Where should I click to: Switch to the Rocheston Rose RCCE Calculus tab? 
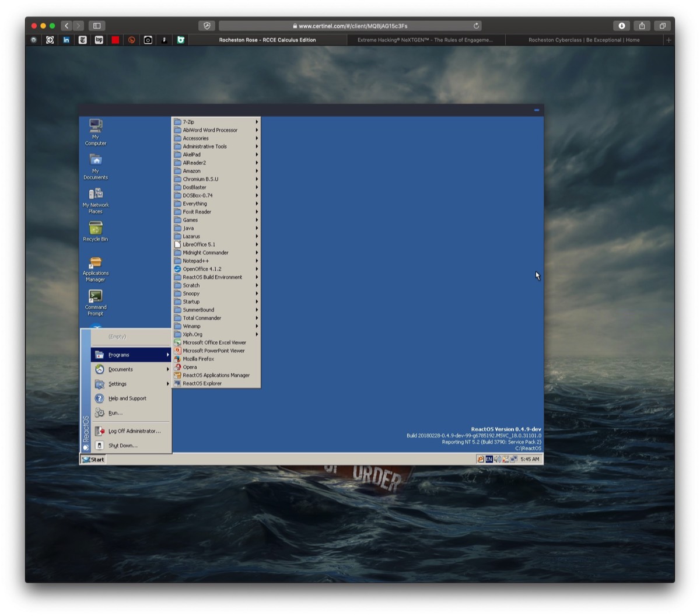(268, 40)
